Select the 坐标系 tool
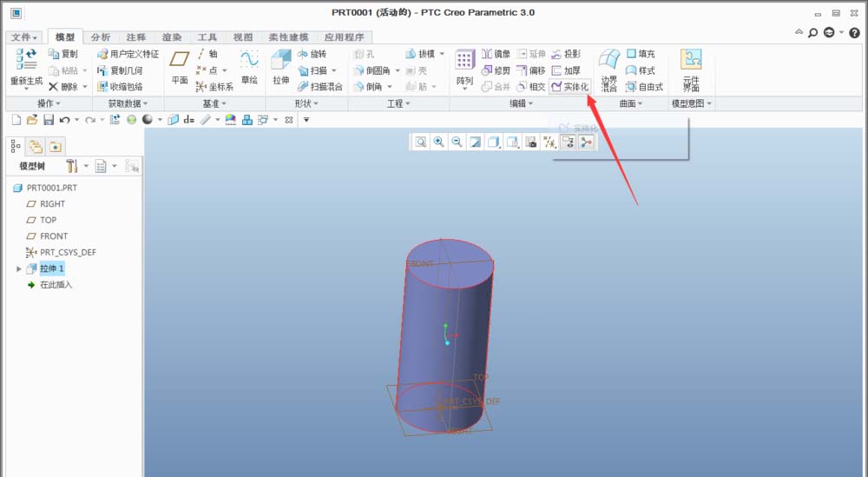 (214, 86)
